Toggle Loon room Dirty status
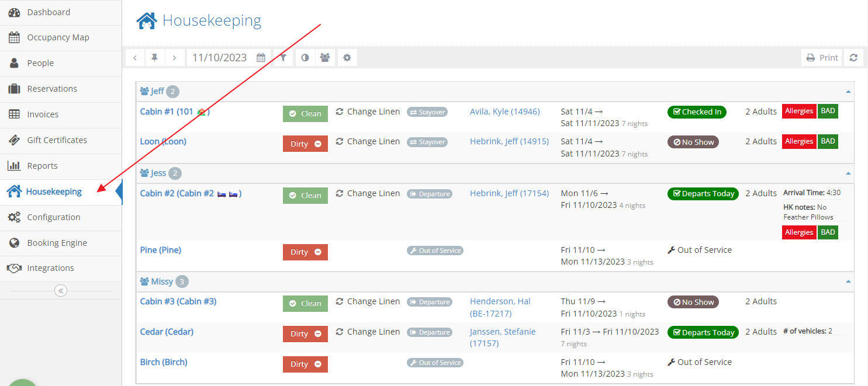Image resolution: width=868 pixels, height=386 pixels. click(305, 144)
